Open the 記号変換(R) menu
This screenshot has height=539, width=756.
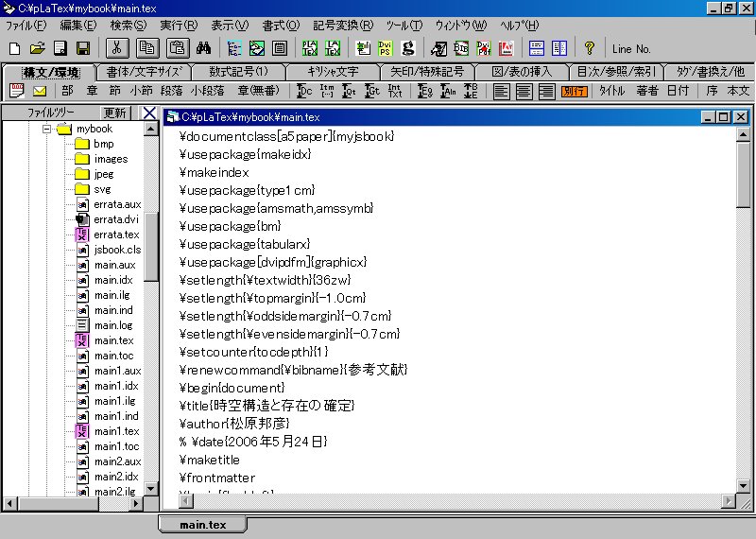(342, 25)
